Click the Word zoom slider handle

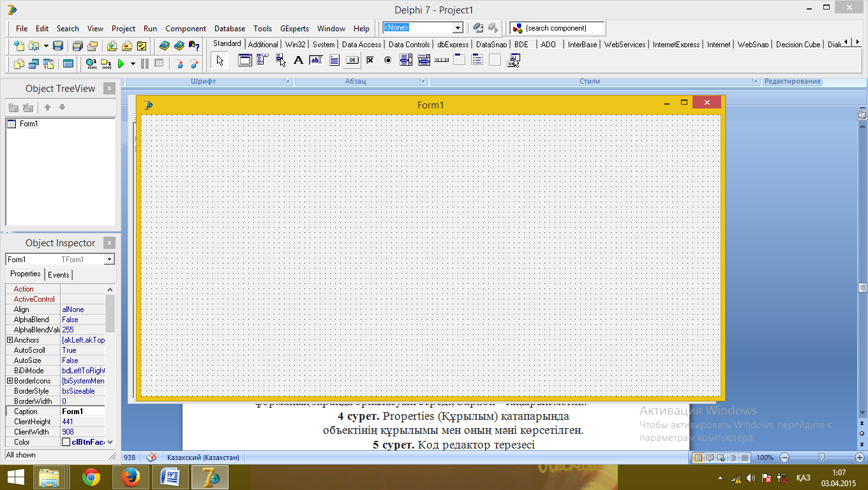pyautogui.click(x=821, y=457)
